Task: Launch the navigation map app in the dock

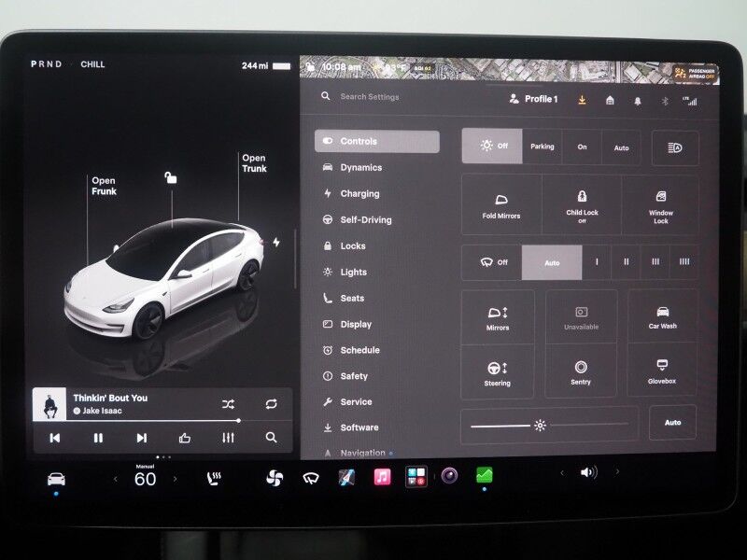Action: click(346, 477)
